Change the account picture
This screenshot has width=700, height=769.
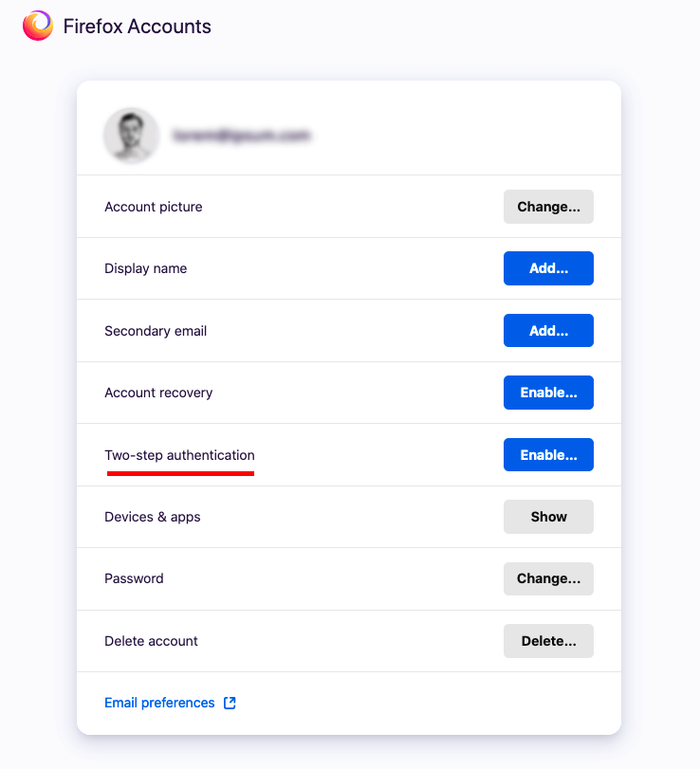coord(548,207)
